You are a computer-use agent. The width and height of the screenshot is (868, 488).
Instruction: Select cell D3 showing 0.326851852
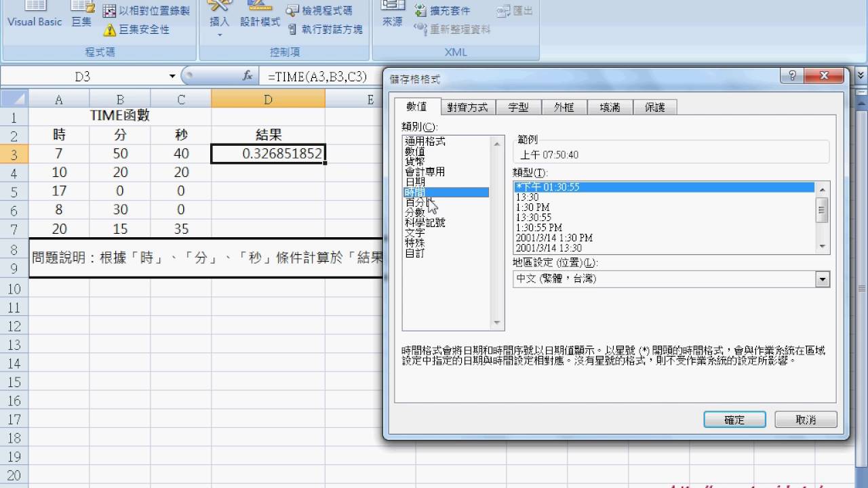click(x=268, y=154)
